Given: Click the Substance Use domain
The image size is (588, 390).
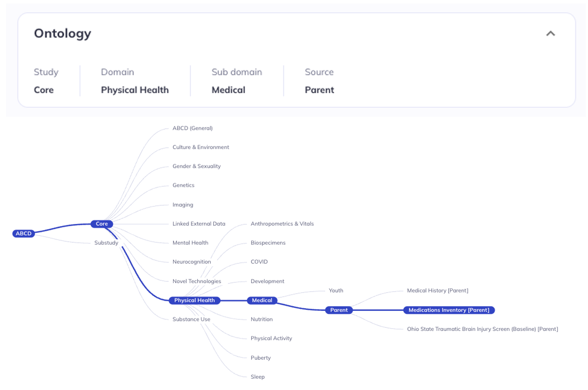Looking at the screenshot, I should click(191, 319).
